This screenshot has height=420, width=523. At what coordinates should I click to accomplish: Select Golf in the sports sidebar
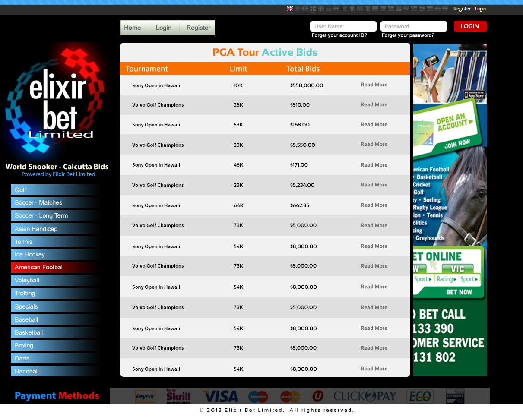click(56, 190)
